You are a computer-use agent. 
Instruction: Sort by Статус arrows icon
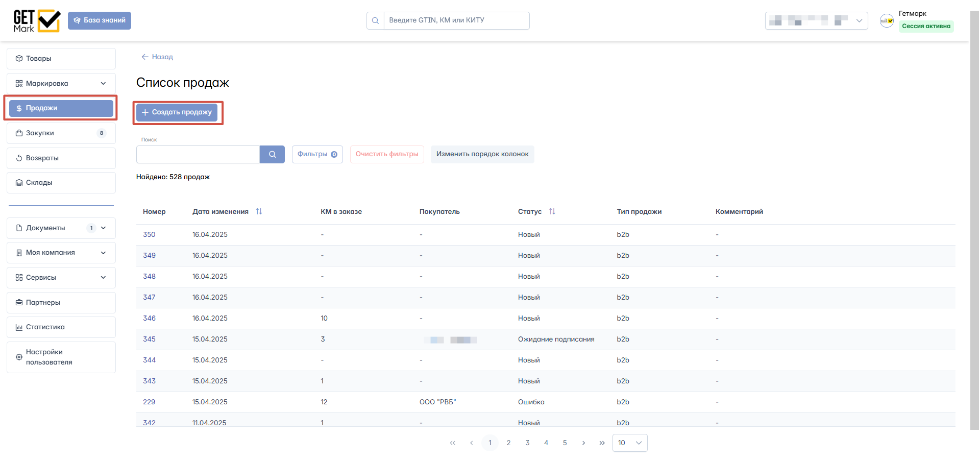pyautogui.click(x=552, y=211)
